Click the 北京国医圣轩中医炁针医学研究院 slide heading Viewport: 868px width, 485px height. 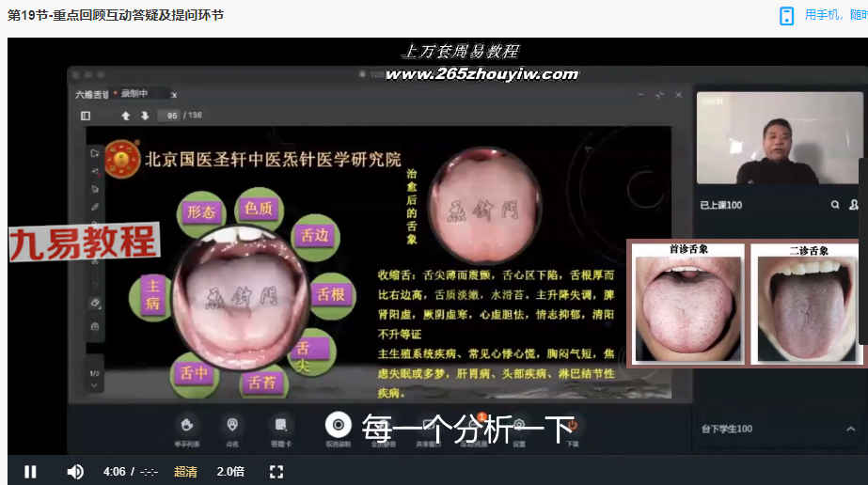[273, 160]
